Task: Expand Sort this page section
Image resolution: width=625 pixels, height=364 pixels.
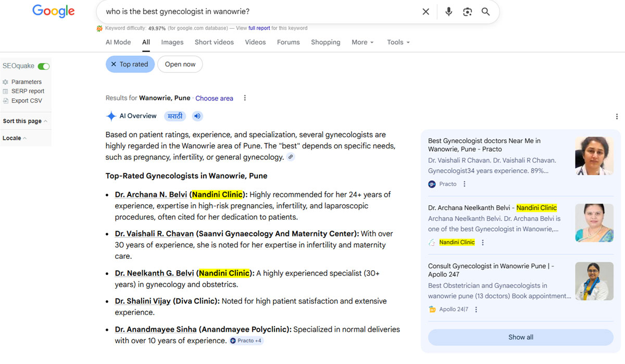Action: tap(25, 121)
